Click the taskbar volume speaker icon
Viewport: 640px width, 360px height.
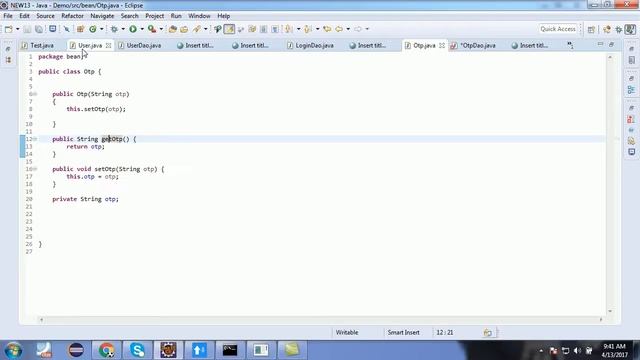point(577,351)
